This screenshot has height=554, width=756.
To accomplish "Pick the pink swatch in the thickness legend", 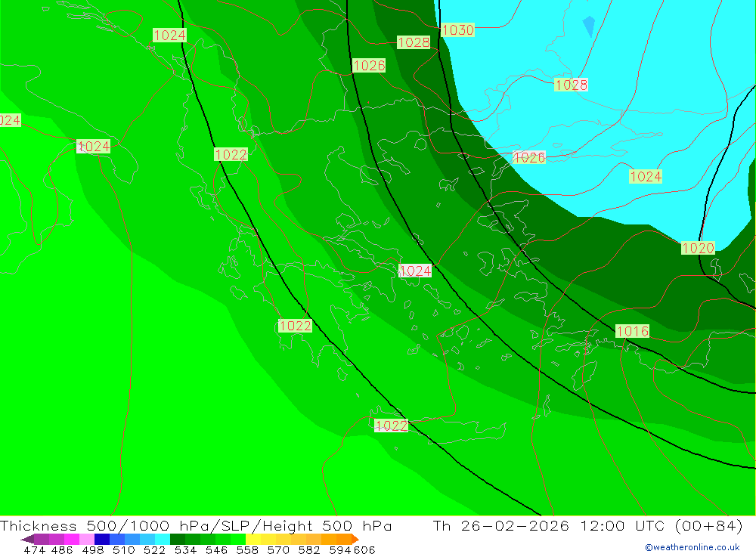I will click(x=87, y=539).
